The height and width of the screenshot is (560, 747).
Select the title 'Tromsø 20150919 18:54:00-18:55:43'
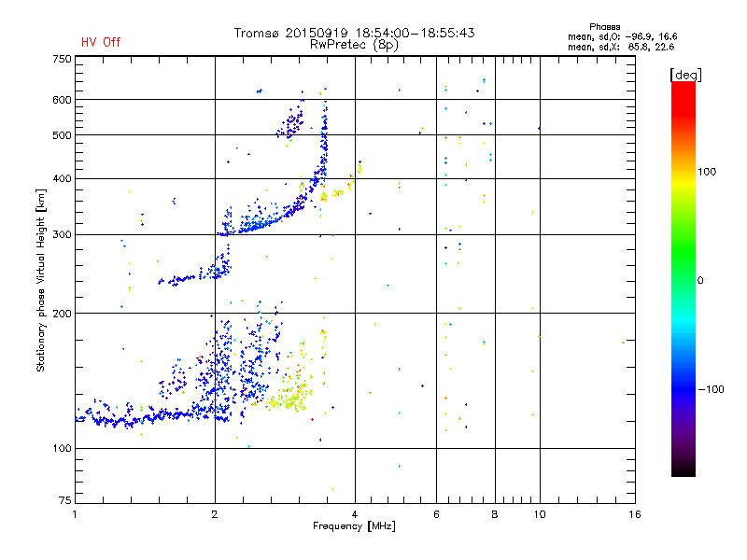[x=354, y=33]
